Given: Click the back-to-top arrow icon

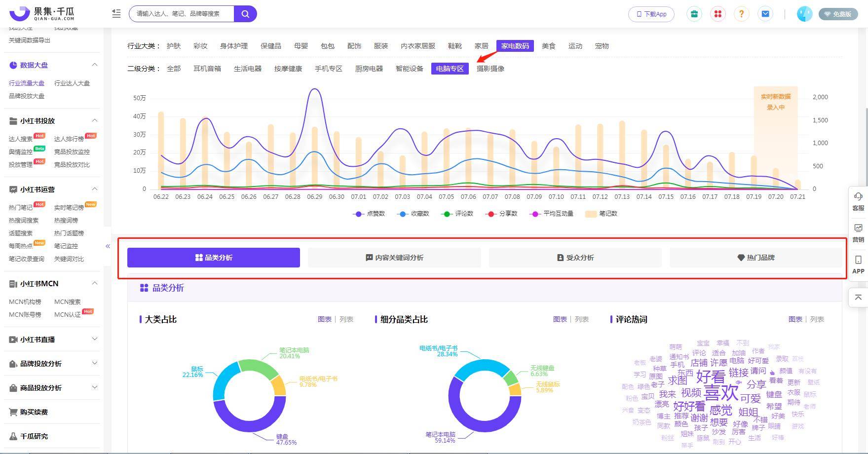Looking at the screenshot, I should (x=858, y=297).
